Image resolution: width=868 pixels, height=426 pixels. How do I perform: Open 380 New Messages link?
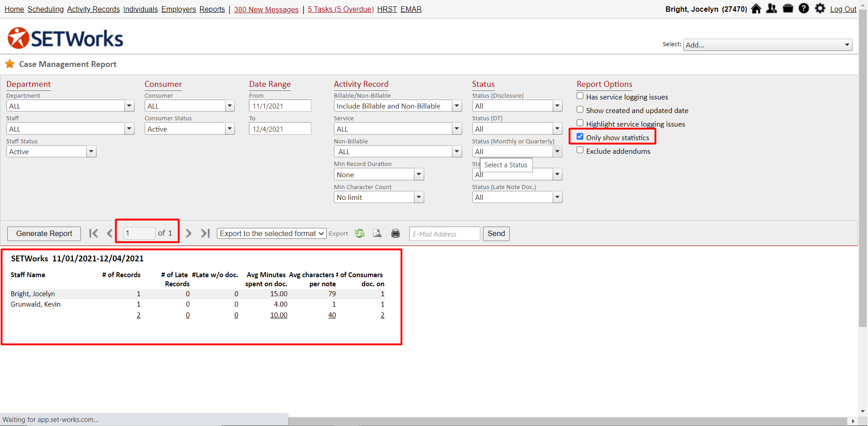point(266,9)
